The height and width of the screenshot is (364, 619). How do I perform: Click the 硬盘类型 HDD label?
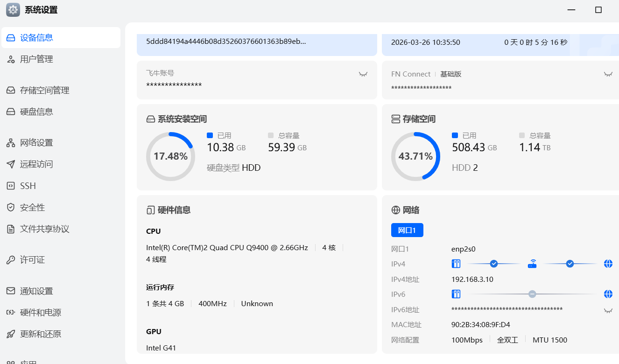click(x=234, y=168)
